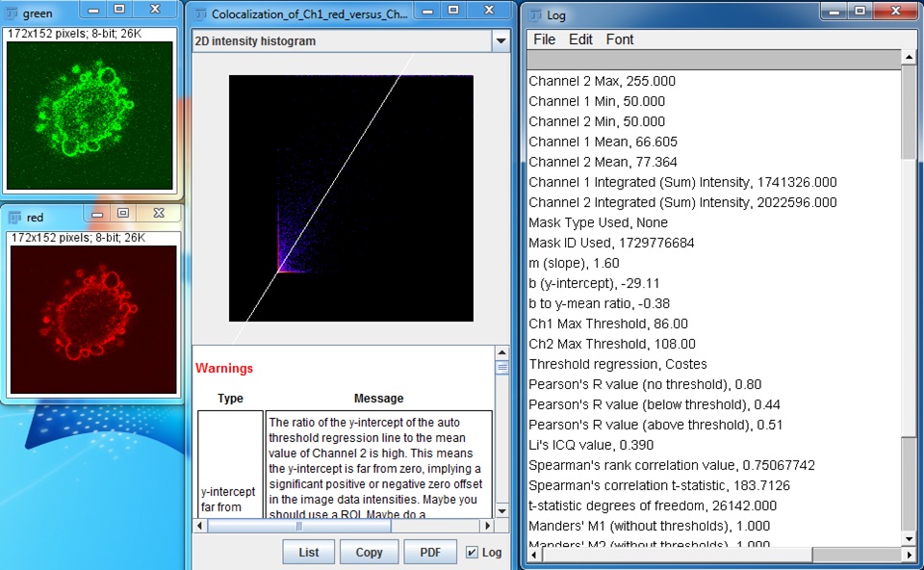This screenshot has width=924, height=570.
Task: Open the Edit menu in Log window
Action: (580, 39)
